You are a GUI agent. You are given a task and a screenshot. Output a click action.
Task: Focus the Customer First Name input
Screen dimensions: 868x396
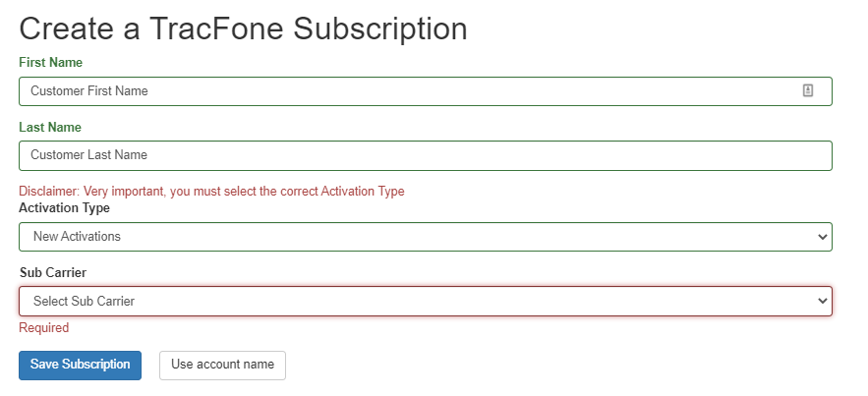(x=413, y=91)
